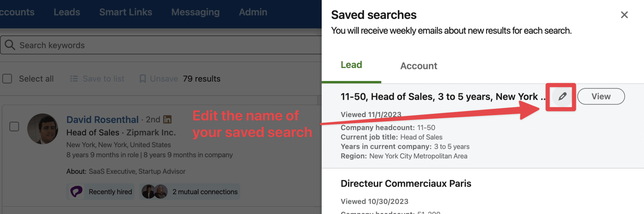
Task: Open the Messaging section
Action: 195,12
